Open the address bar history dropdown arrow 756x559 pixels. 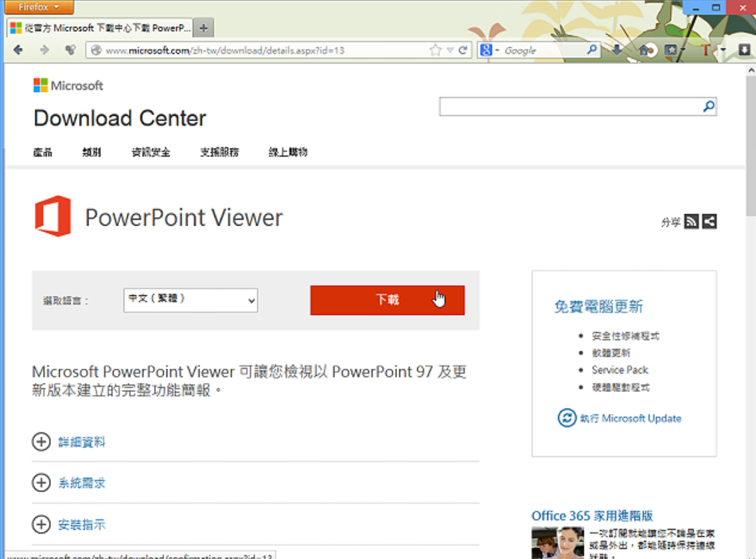450,50
